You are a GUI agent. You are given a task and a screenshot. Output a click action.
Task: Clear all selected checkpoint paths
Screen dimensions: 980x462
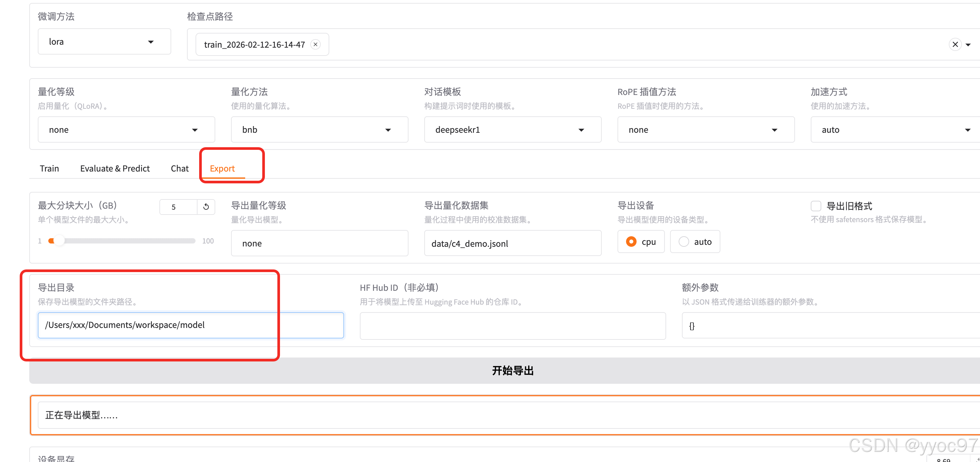coord(955,44)
